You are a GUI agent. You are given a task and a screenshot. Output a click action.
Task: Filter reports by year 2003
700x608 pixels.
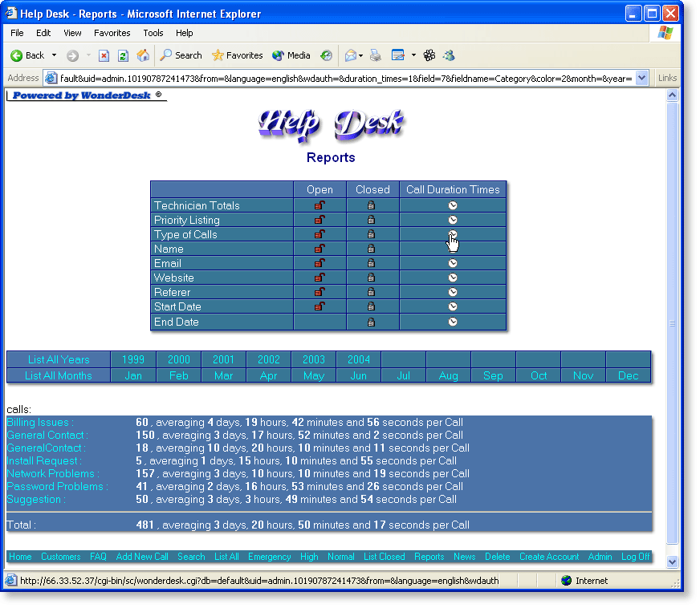pos(314,359)
